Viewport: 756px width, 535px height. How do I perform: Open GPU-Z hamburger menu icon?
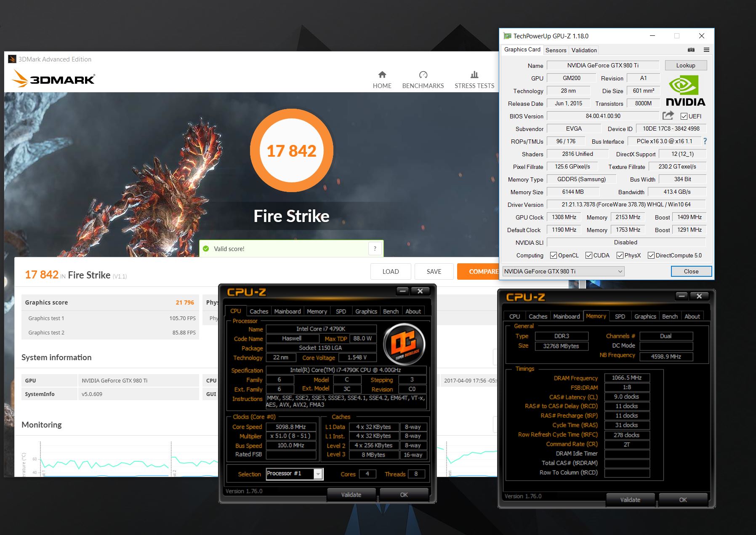click(x=706, y=50)
